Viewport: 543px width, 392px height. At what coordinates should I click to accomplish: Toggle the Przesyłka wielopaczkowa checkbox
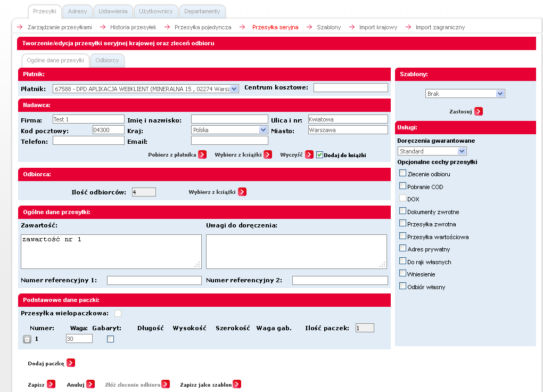pyautogui.click(x=118, y=313)
